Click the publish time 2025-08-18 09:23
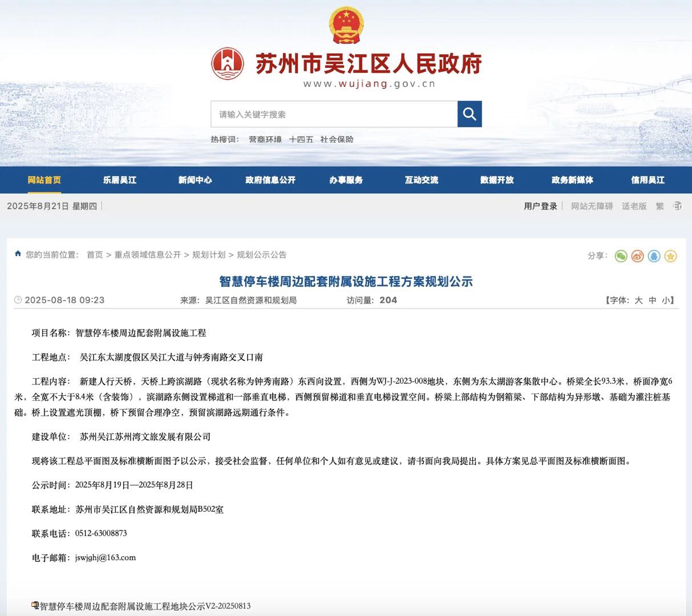Screen dimensions: 692x616 click(64, 300)
